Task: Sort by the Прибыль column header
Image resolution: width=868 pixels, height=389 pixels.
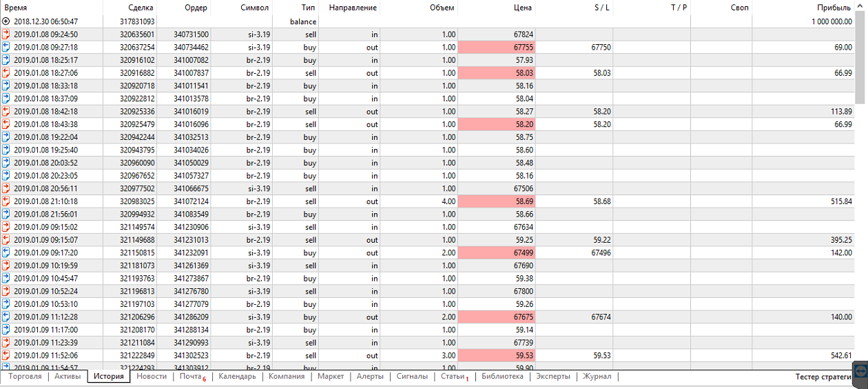Action: click(834, 8)
